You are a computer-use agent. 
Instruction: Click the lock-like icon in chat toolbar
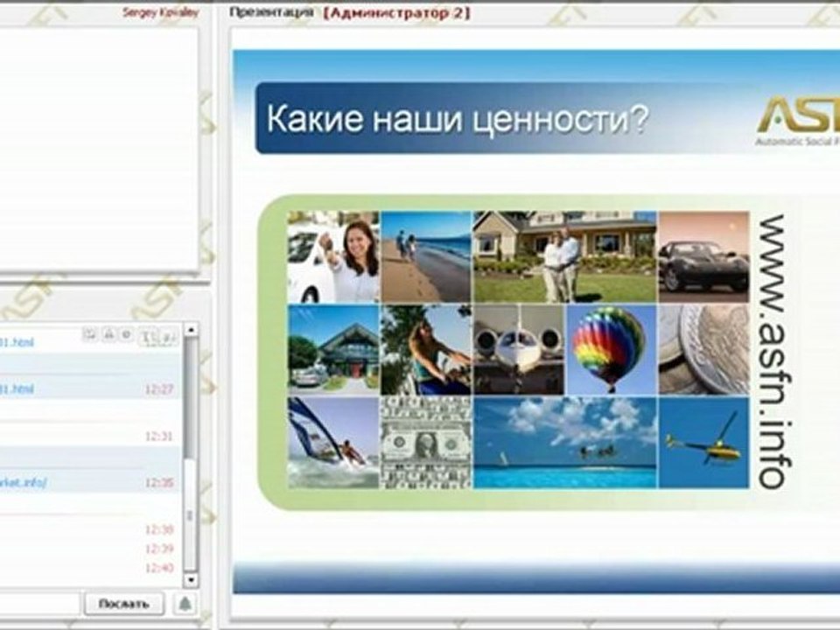point(108,335)
